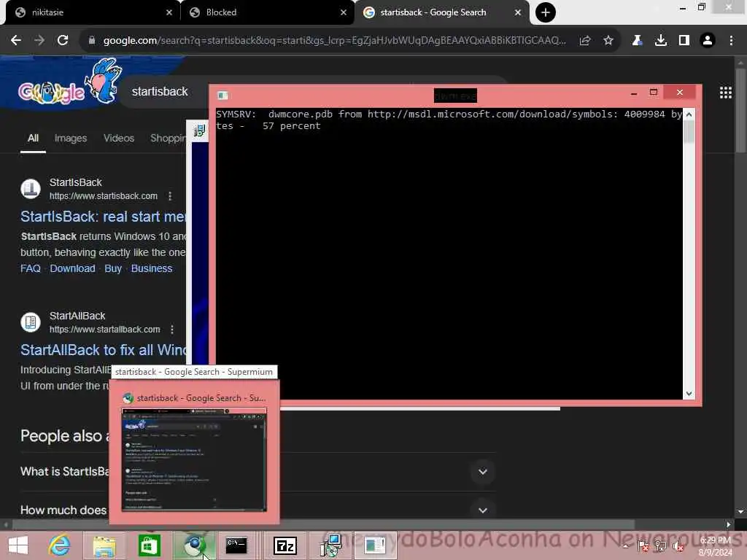Open the Windows Store taskbar icon

[x=149, y=545]
